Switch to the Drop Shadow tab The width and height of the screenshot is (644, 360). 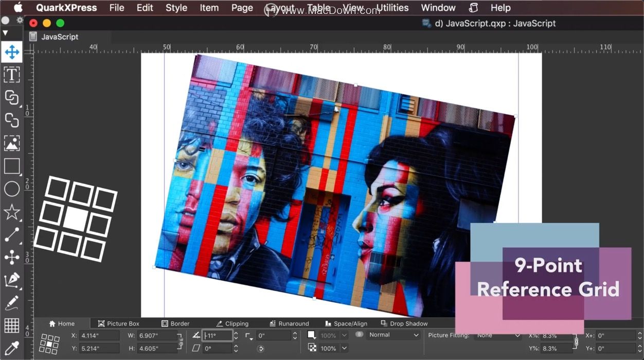pyautogui.click(x=404, y=323)
